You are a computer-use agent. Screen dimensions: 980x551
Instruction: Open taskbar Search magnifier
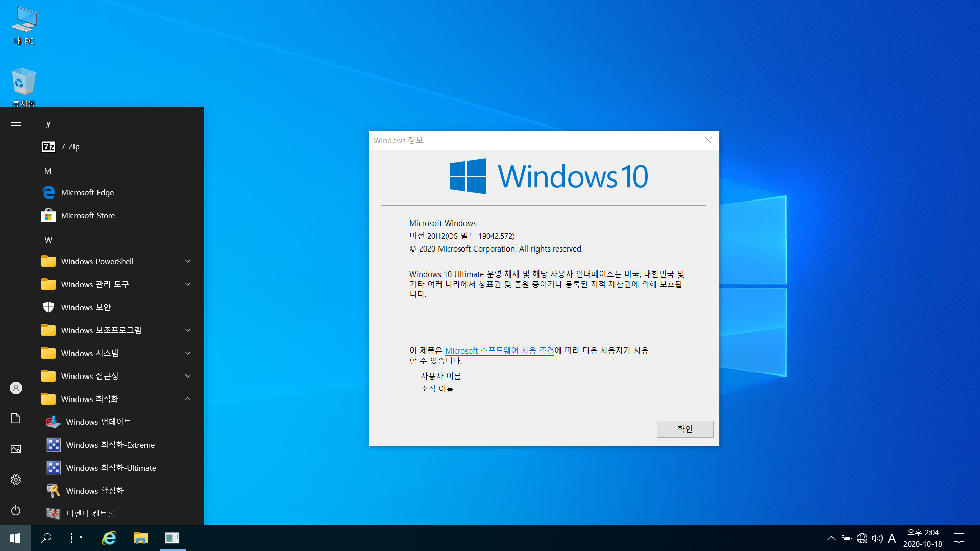point(46,538)
